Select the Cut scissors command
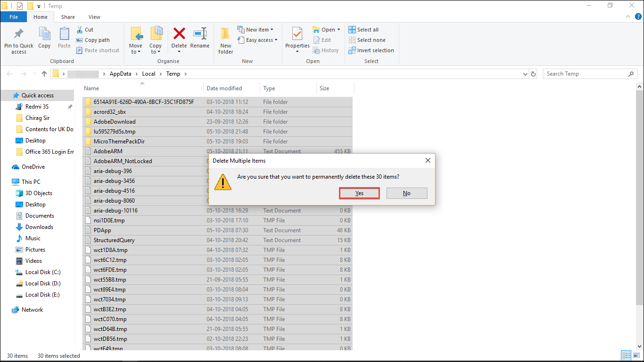This screenshot has height=362, width=644. coord(85,30)
